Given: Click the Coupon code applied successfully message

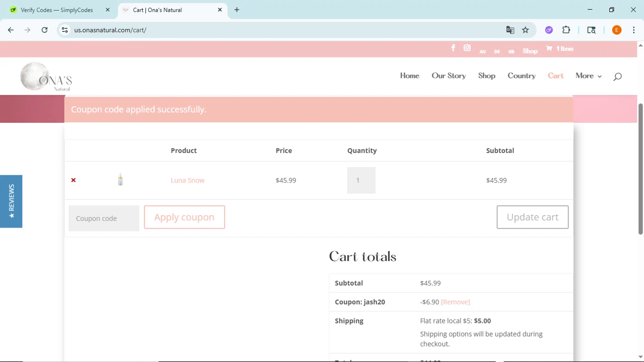Looking at the screenshot, I should (x=139, y=110).
